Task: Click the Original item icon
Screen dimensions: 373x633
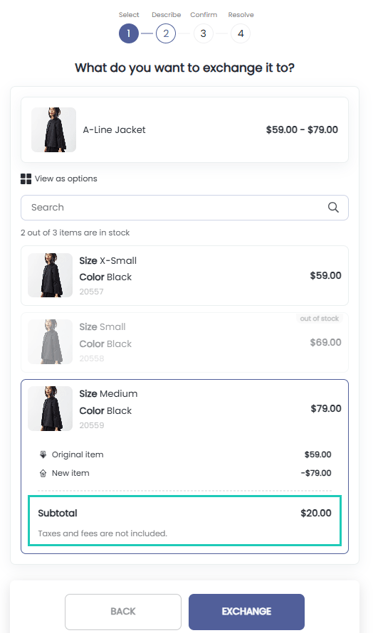Action: coord(43,455)
